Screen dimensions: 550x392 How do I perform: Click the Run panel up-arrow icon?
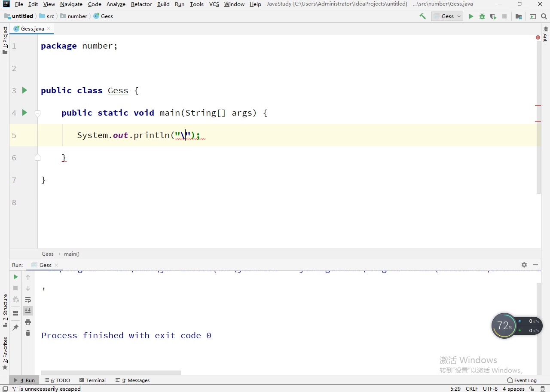[x=28, y=277]
